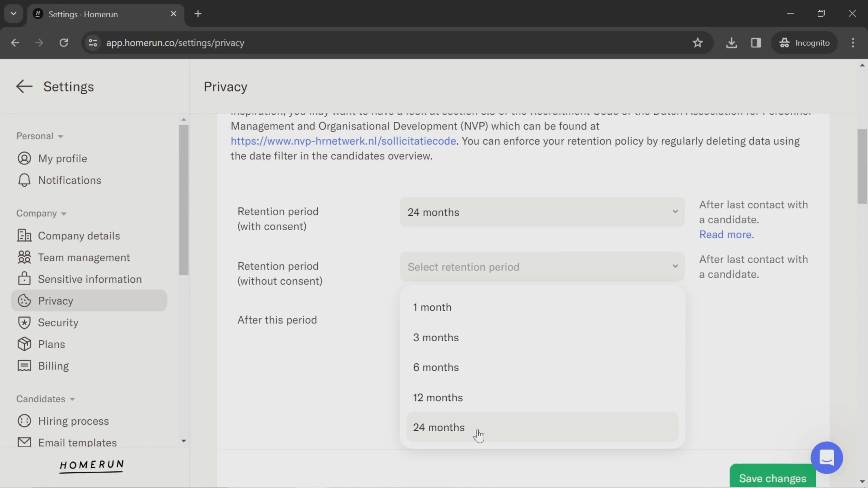Open a new browser tab
The image size is (868, 488).
pos(198,14)
